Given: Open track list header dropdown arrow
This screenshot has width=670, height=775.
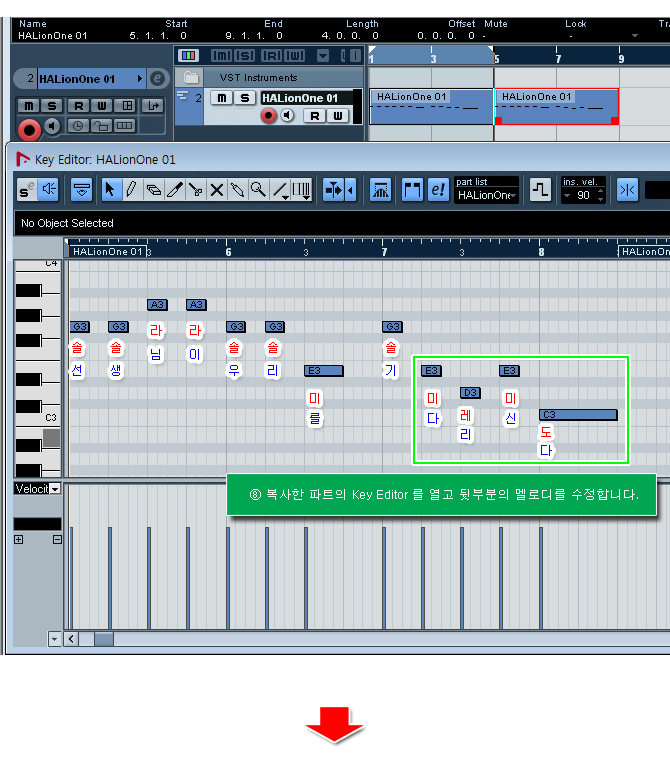Looking at the screenshot, I should coord(323,55).
